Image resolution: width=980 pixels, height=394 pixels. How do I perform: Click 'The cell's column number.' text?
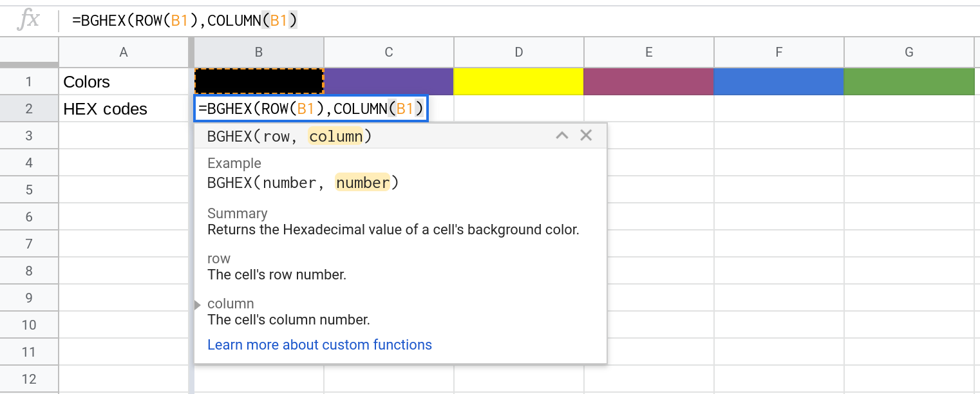(x=288, y=319)
